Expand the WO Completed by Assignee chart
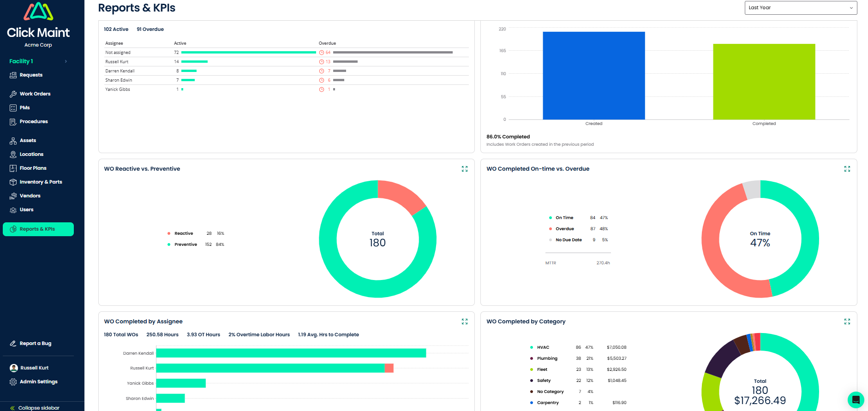 click(x=464, y=322)
